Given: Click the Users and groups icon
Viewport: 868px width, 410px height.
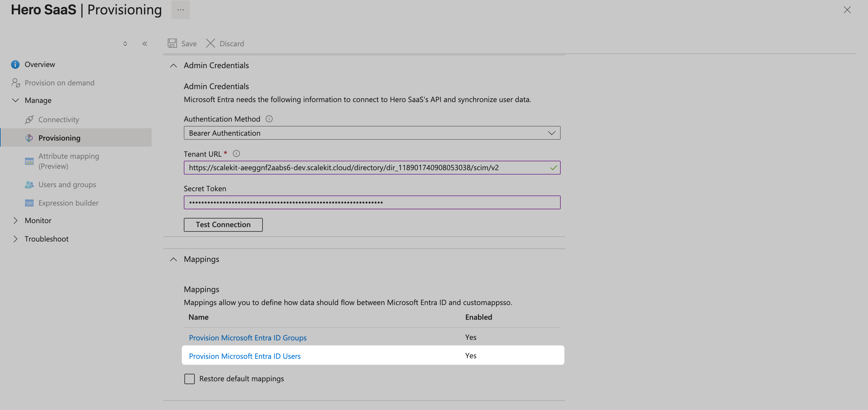Looking at the screenshot, I should click(29, 184).
